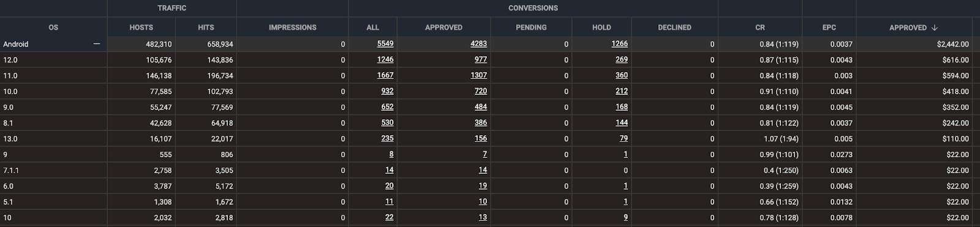
Task: Sort table by OS column header
Action: click(53, 28)
